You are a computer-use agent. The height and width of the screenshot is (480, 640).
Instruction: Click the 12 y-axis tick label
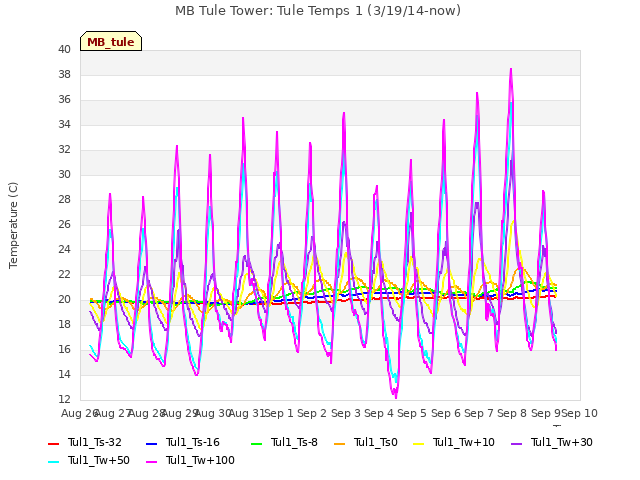pyautogui.click(x=64, y=399)
